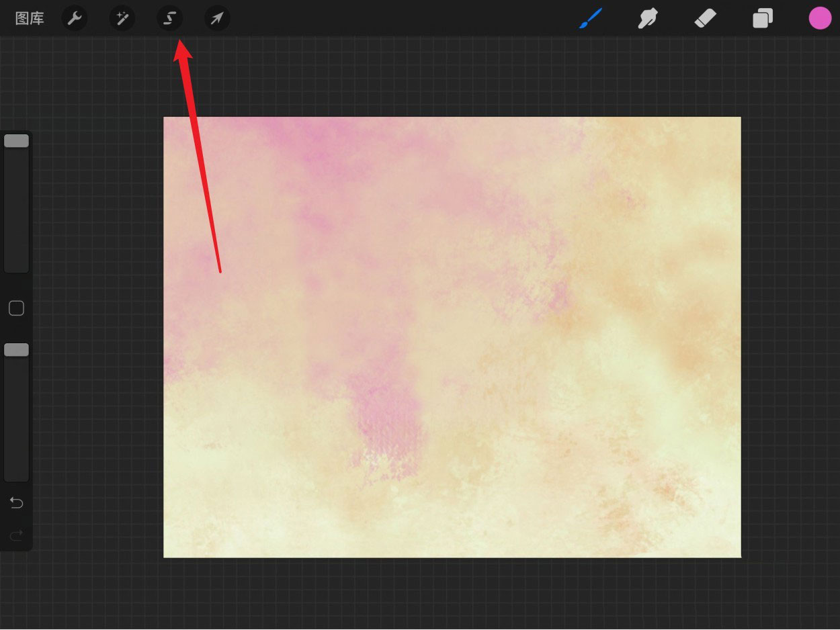Click the opacity slider handle
840x630 pixels.
click(x=16, y=350)
